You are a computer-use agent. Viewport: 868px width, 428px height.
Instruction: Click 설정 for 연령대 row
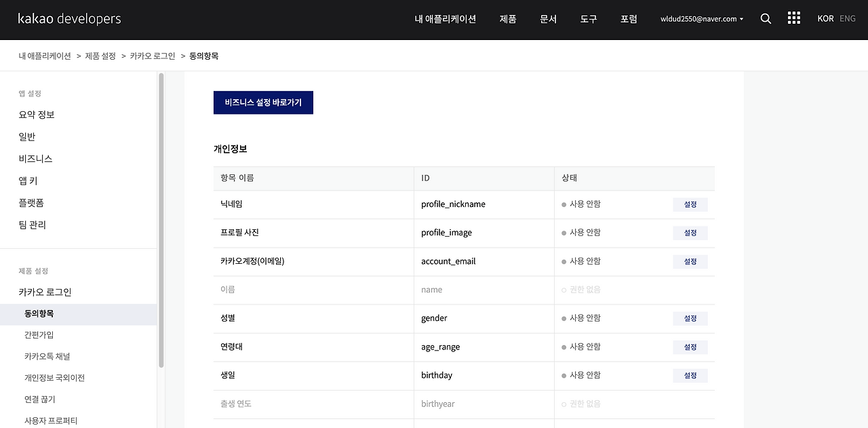point(690,347)
